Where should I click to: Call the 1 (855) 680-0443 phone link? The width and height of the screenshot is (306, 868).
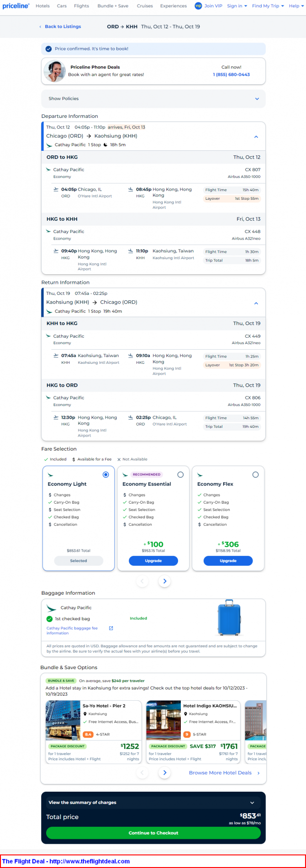[x=231, y=75]
